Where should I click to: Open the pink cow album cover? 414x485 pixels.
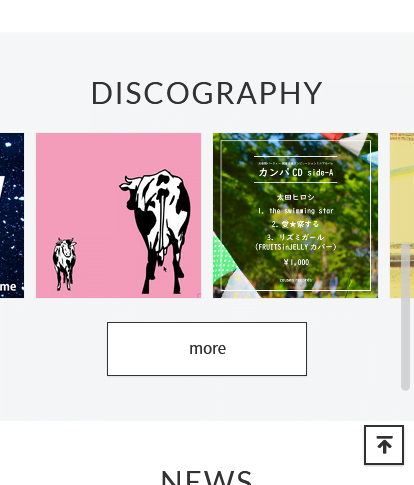tap(118, 215)
